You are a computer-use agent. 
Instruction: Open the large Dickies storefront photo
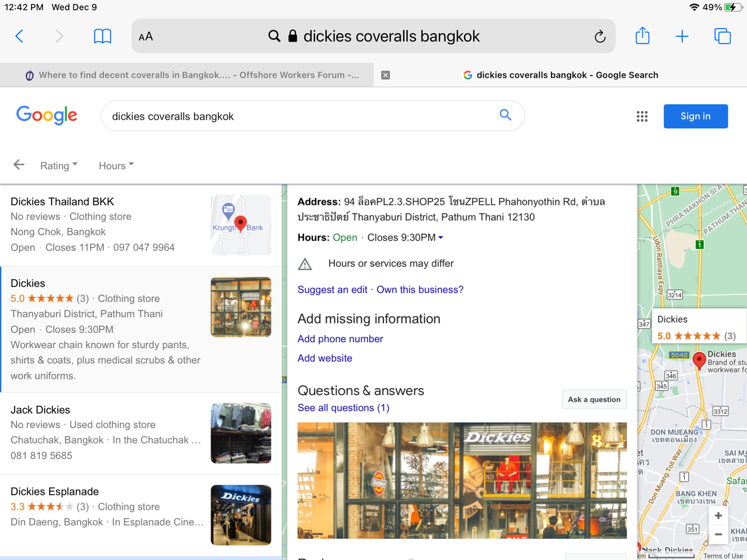462,480
